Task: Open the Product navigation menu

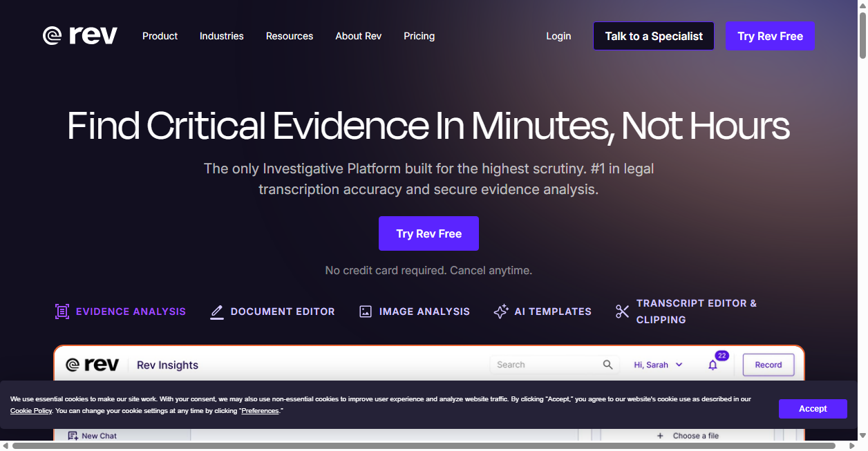Action: click(160, 36)
